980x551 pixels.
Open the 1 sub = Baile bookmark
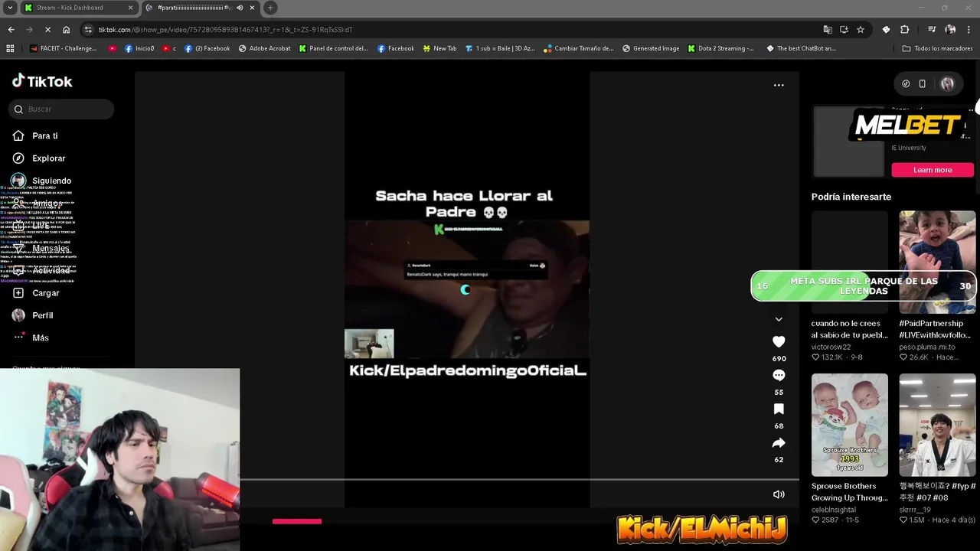[500, 48]
